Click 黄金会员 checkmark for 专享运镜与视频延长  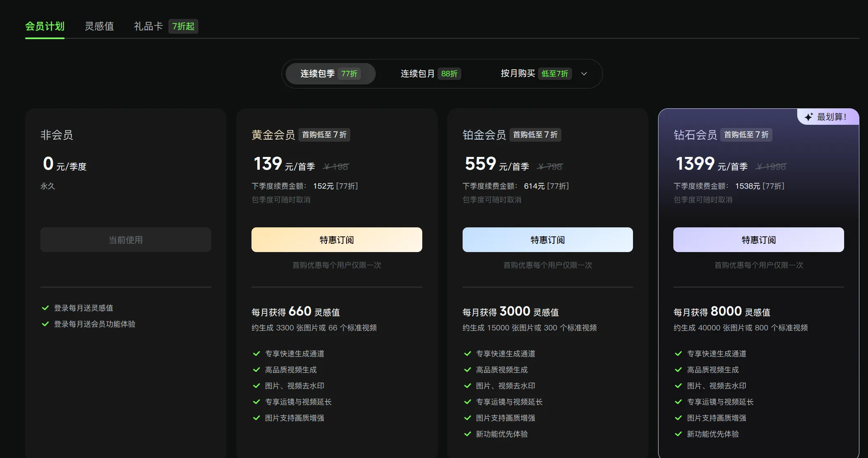(x=256, y=402)
